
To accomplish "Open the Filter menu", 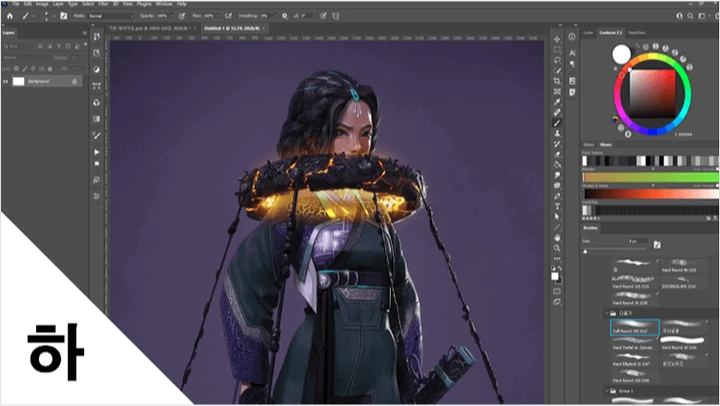I will 103,4.
